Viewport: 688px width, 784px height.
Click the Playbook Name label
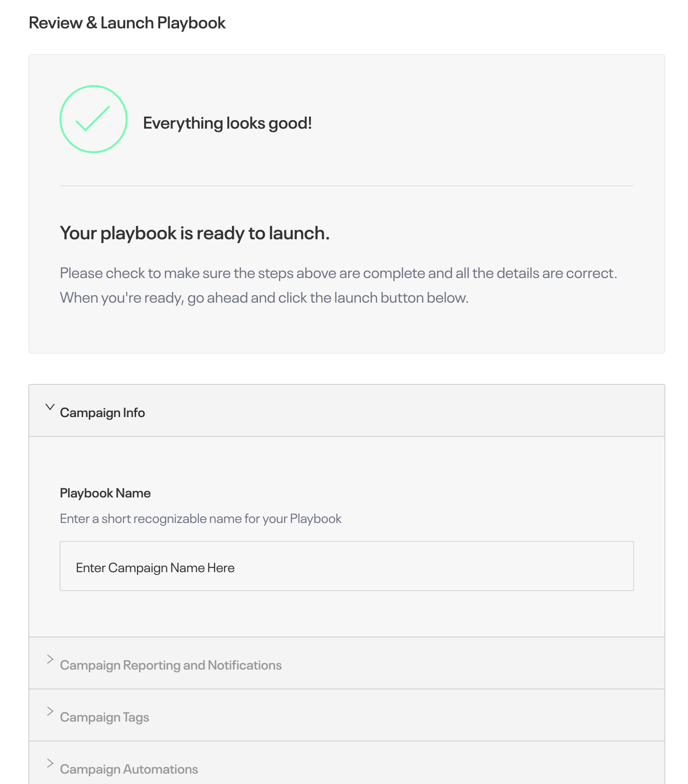click(x=105, y=493)
